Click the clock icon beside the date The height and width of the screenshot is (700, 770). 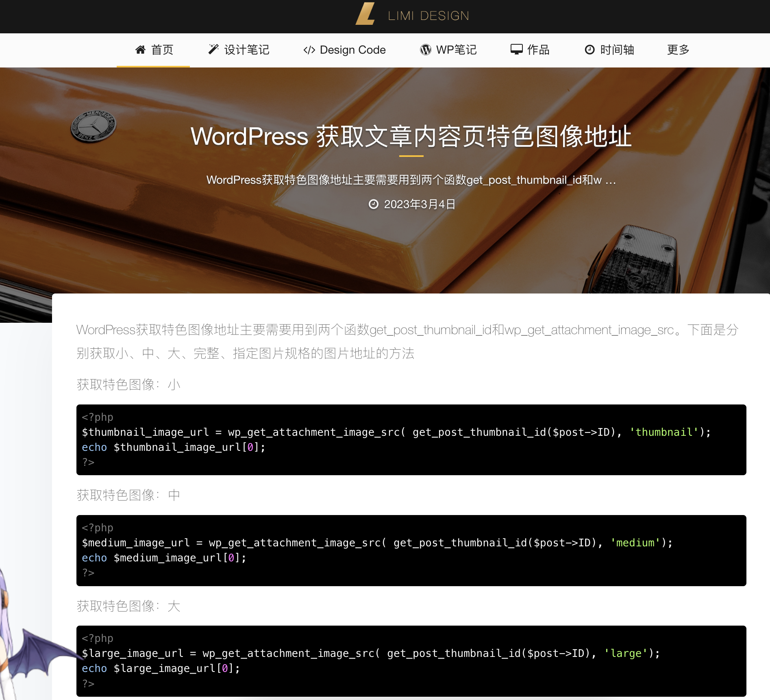tap(373, 204)
